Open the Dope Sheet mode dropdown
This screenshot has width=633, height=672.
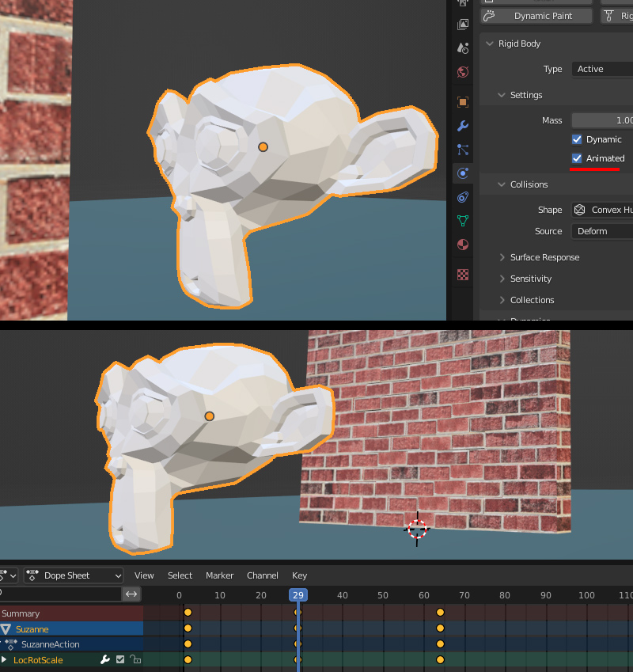(74, 575)
